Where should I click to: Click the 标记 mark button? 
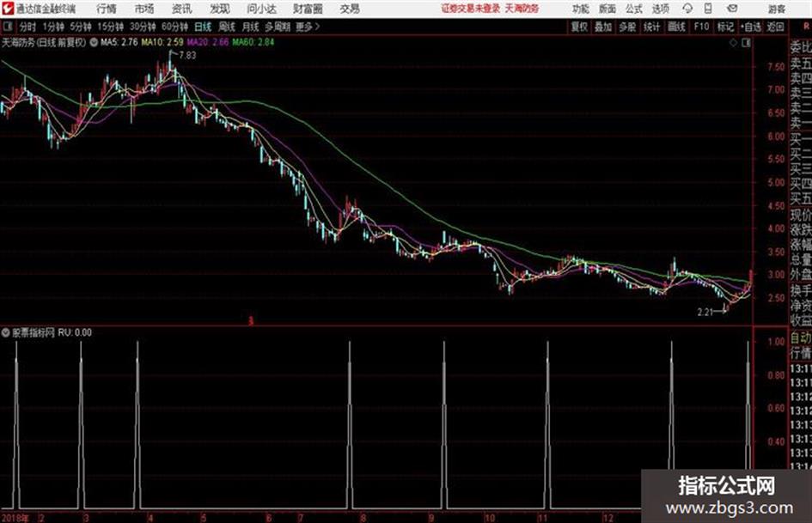[725, 27]
